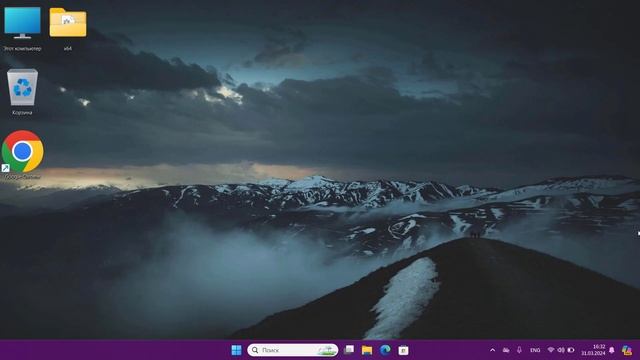Launch Microsoft Edge from the taskbar
The height and width of the screenshot is (360, 640).
(385, 350)
